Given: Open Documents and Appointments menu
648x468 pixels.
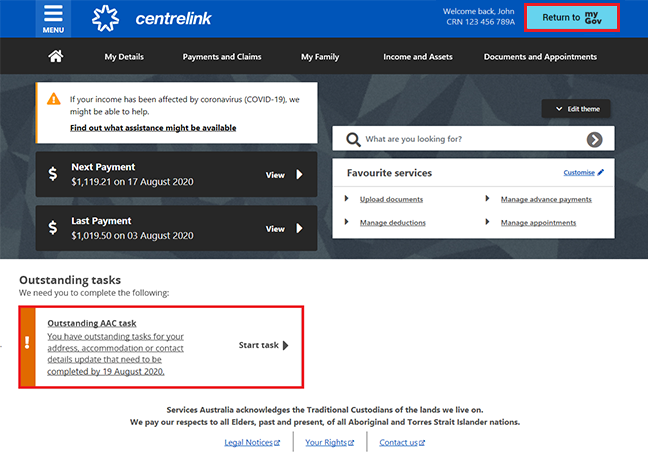Looking at the screenshot, I should (x=540, y=57).
